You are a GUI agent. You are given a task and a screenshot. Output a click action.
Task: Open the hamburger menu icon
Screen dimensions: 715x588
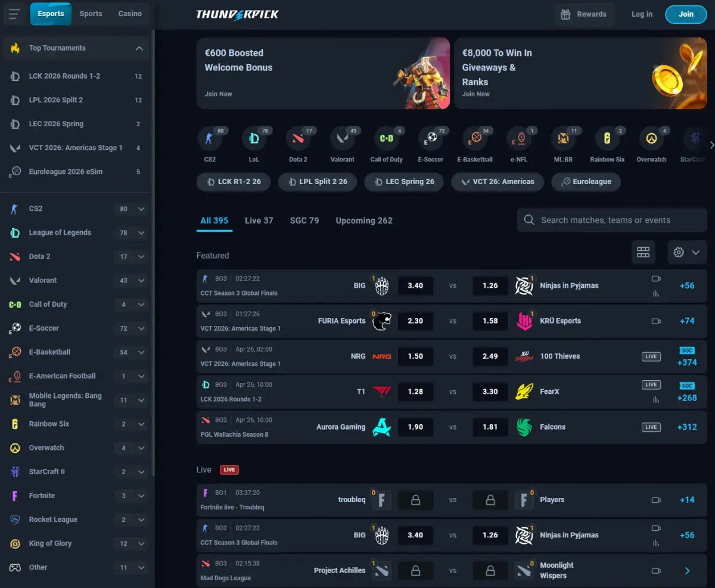(15, 14)
